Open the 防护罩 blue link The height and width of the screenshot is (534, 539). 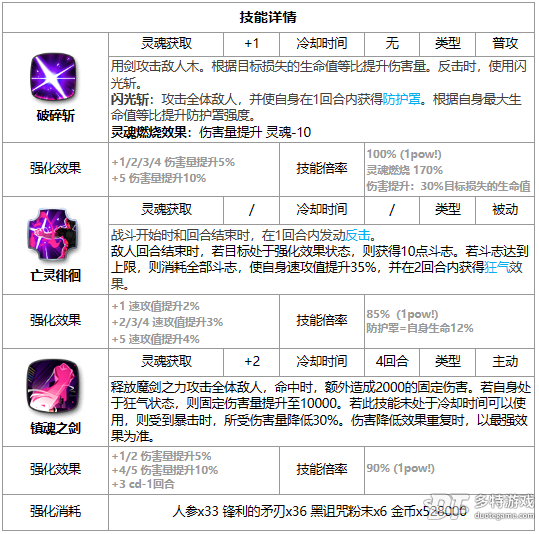[x=402, y=99]
